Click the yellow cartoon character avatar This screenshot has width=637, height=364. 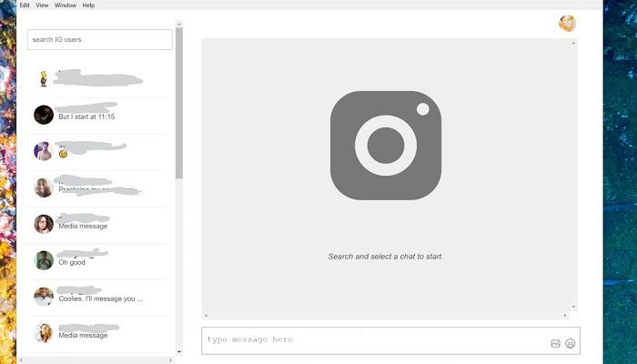pyautogui.click(x=44, y=78)
